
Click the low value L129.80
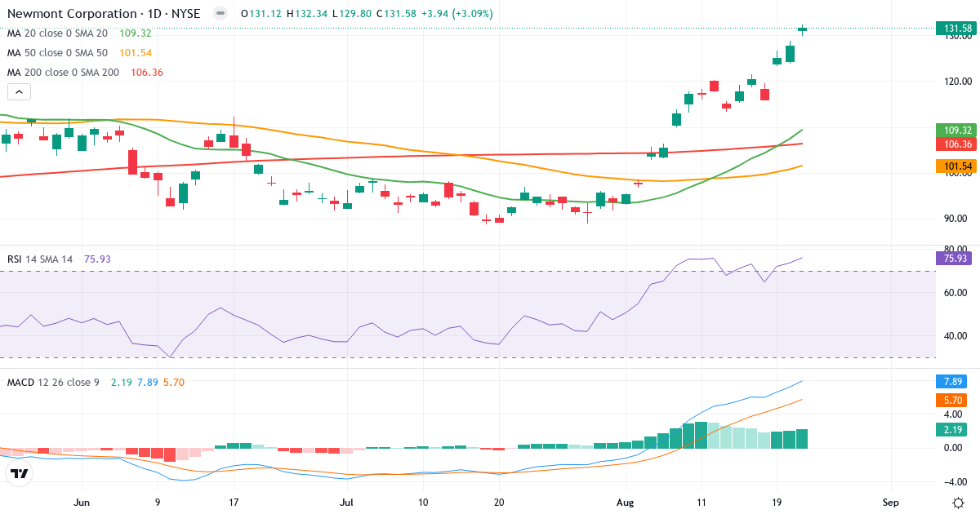(x=351, y=14)
